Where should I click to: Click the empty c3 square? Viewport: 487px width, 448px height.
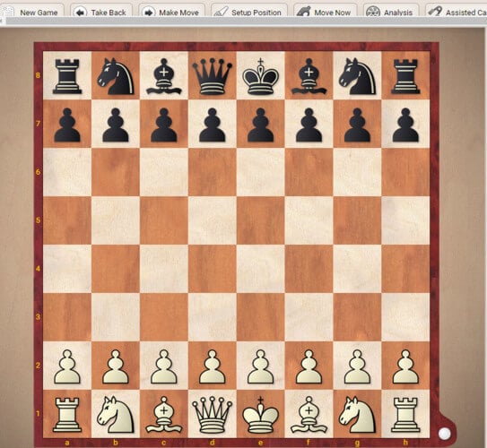(x=164, y=317)
